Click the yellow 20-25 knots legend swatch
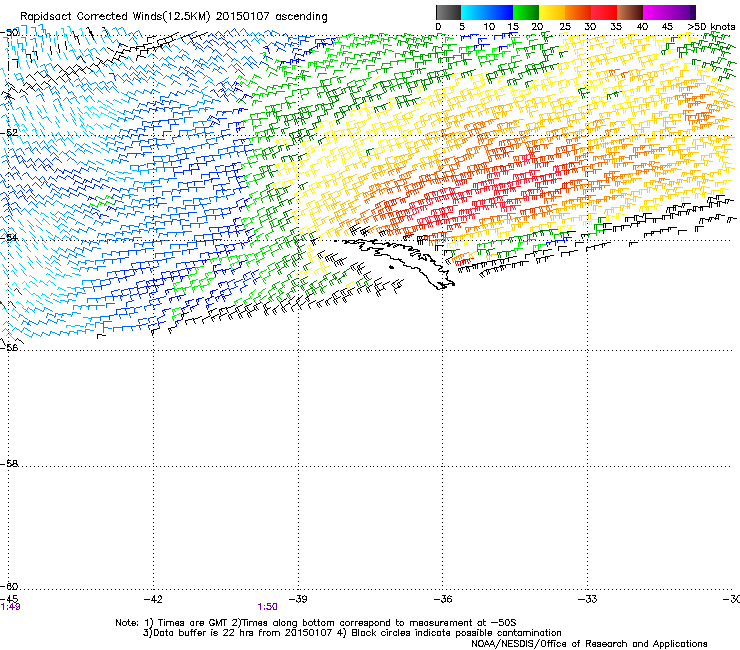This screenshot has height=650, width=740. coord(552,12)
